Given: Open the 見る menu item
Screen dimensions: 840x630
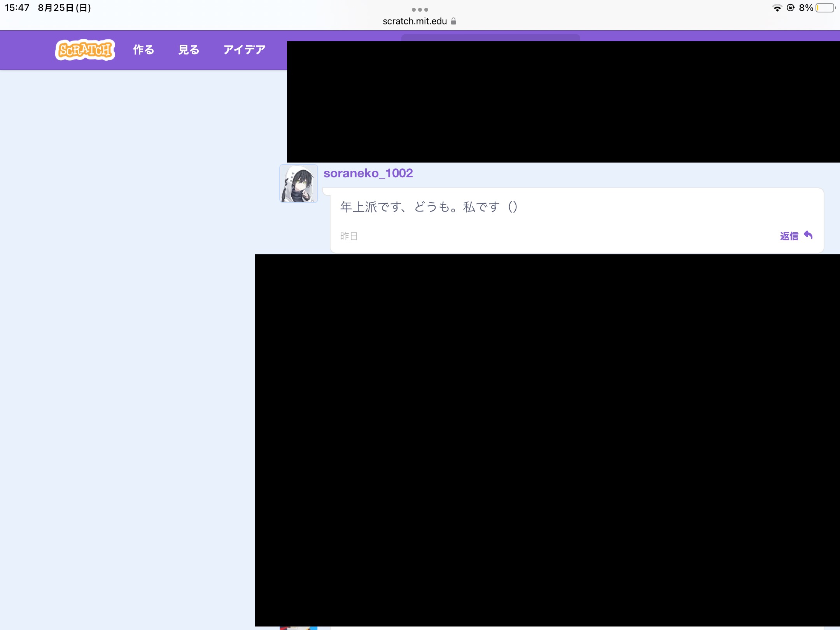Looking at the screenshot, I should point(189,50).
